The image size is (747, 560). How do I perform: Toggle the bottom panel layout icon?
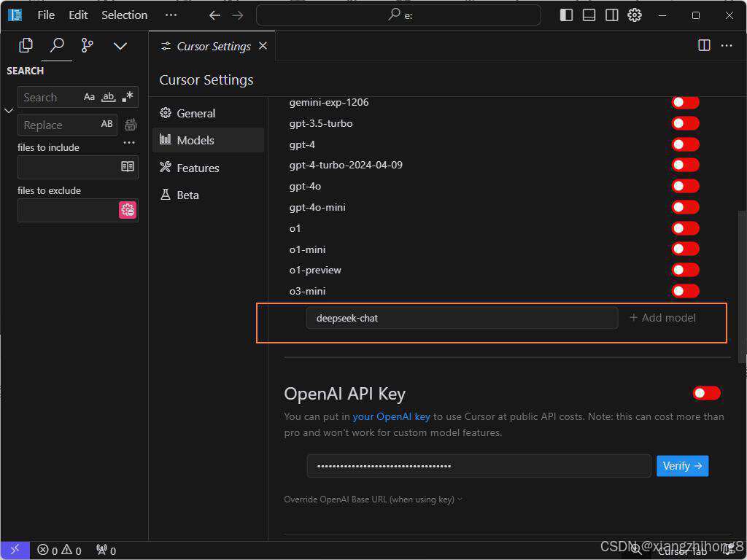click(589, 15)
